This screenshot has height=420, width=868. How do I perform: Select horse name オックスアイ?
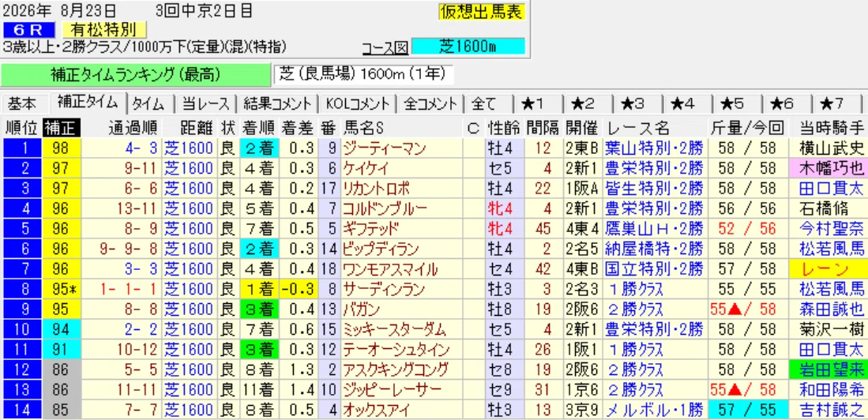(x=378, y=410)
